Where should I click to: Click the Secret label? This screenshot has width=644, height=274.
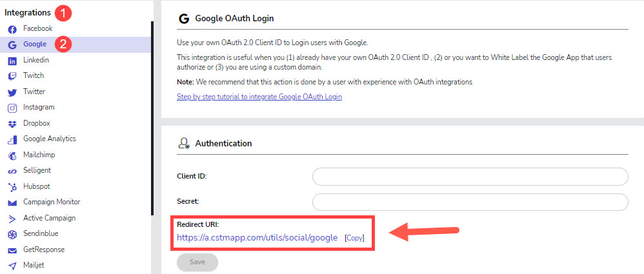(x=188, y=201)
